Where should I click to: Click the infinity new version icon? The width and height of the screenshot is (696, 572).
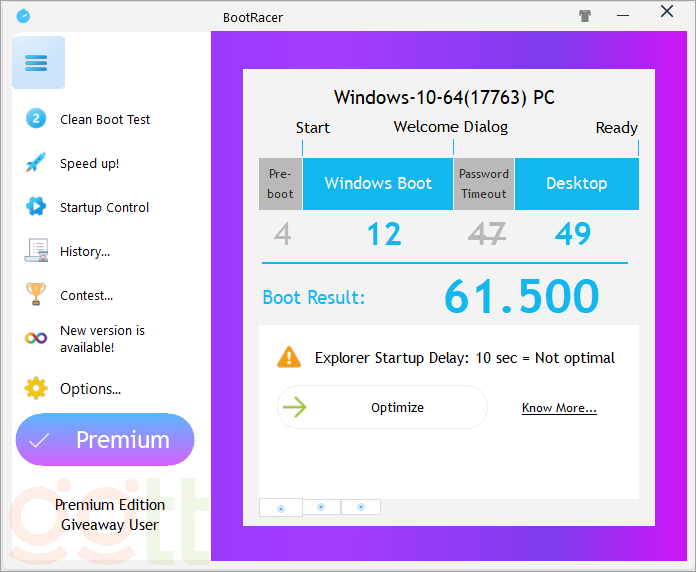36,339
